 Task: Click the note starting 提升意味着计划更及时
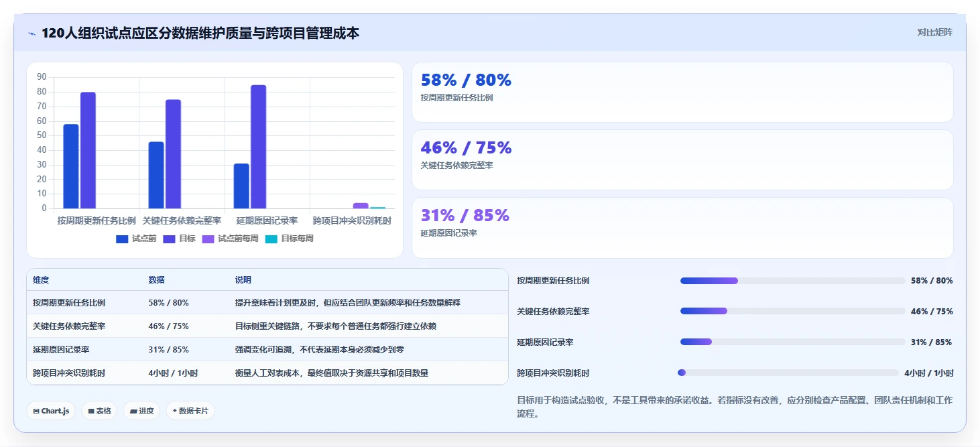pos(347,303)
